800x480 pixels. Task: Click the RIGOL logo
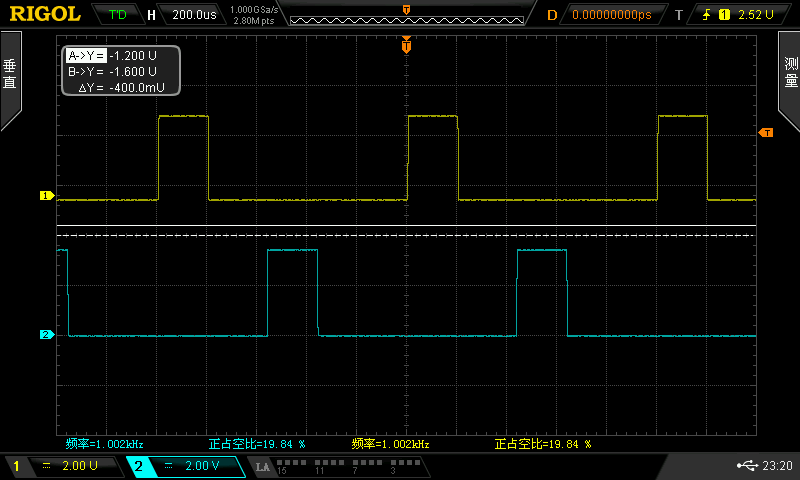(45, 14)
